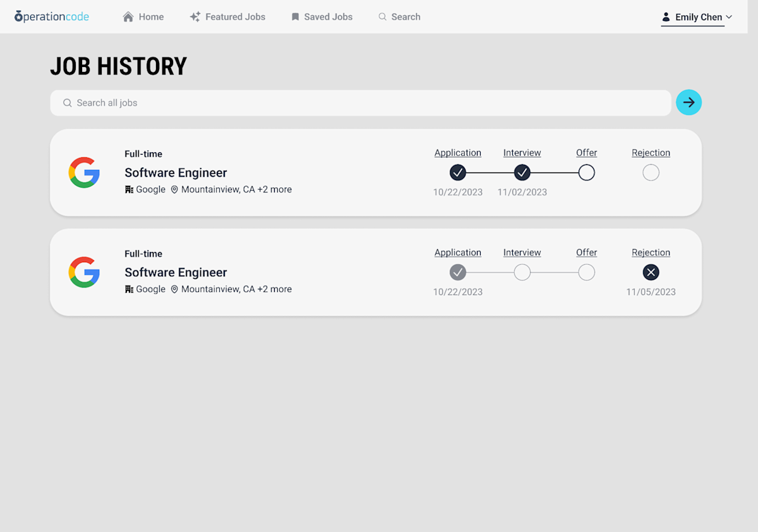Click the Offer label in the second job card
The height and width of the screenshot is (532, 758).
[x=587, y=253]
